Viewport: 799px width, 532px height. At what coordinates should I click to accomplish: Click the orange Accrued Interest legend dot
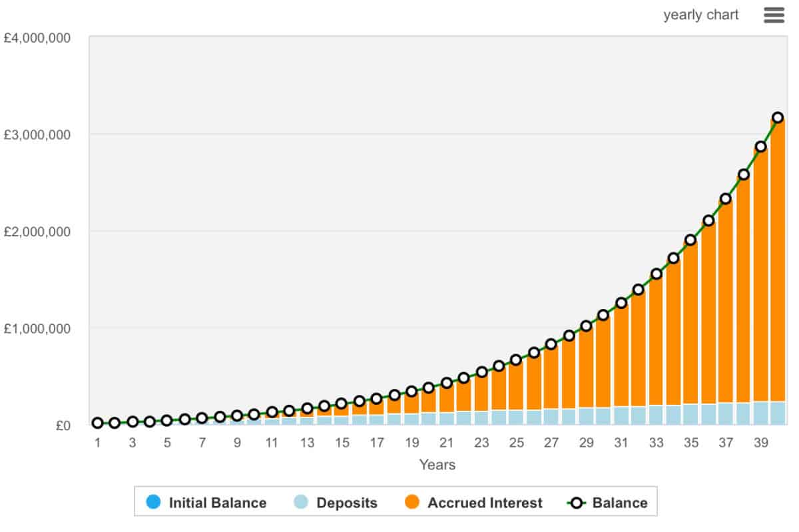[413, 503]
